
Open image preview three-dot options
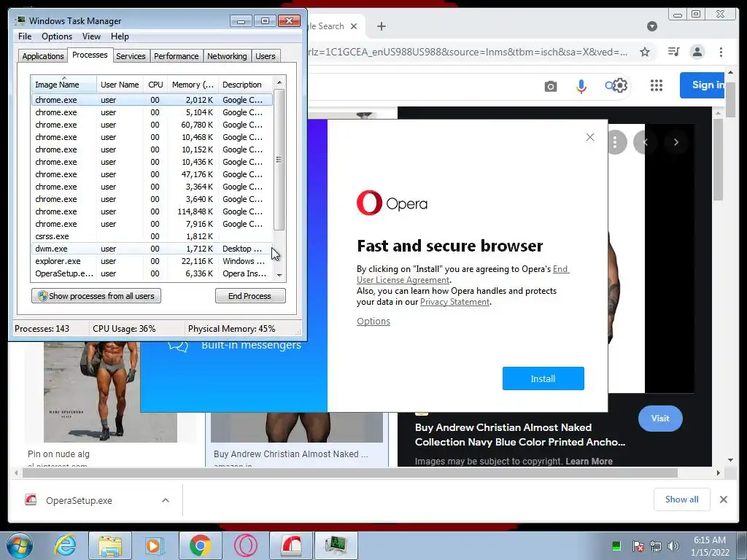[x=616, y=142]
